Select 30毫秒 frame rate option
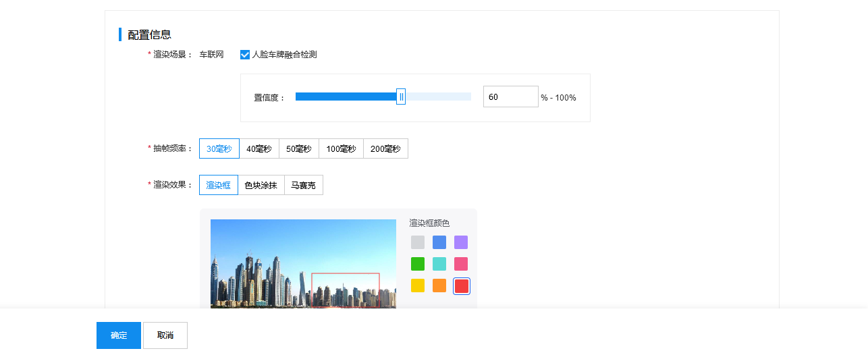 coord(219,148)
